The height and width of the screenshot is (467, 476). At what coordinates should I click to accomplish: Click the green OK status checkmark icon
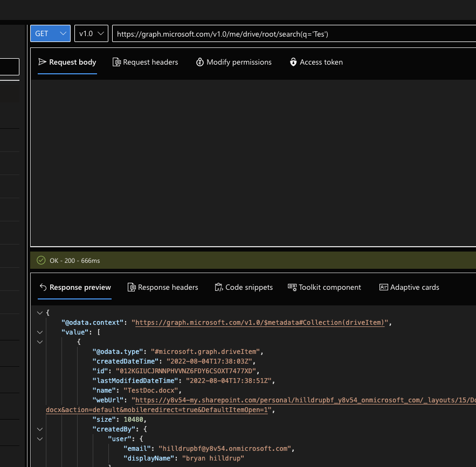click(41, 261)
